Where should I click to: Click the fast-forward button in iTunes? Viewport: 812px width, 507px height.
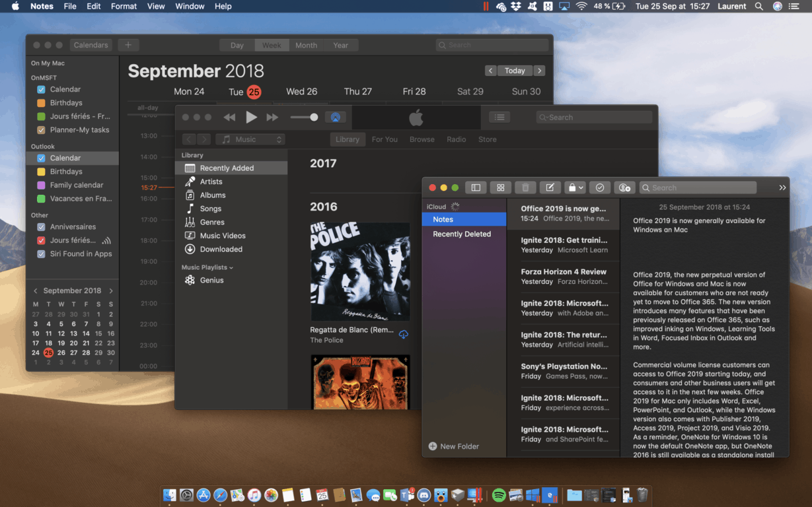272,117
